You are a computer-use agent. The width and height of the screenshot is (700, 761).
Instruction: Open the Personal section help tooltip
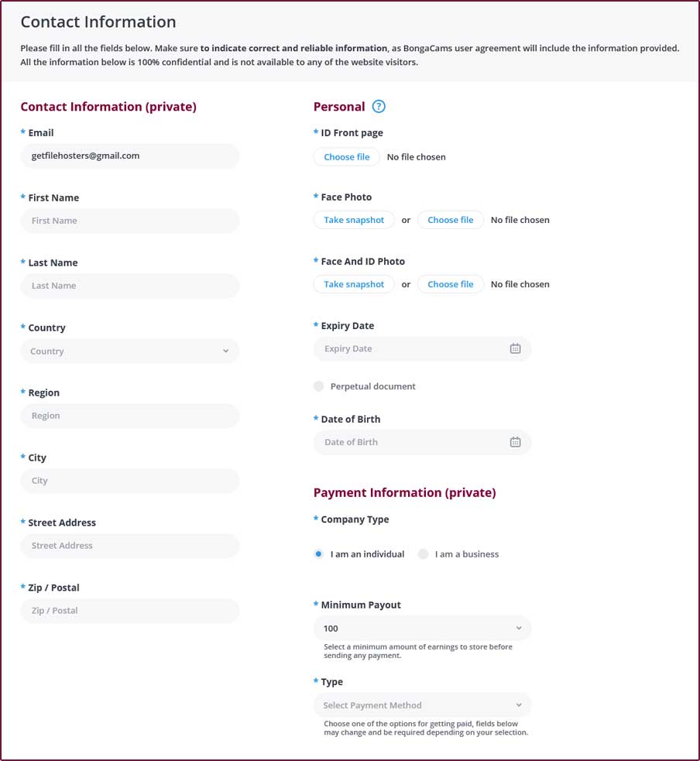[379, 106]
